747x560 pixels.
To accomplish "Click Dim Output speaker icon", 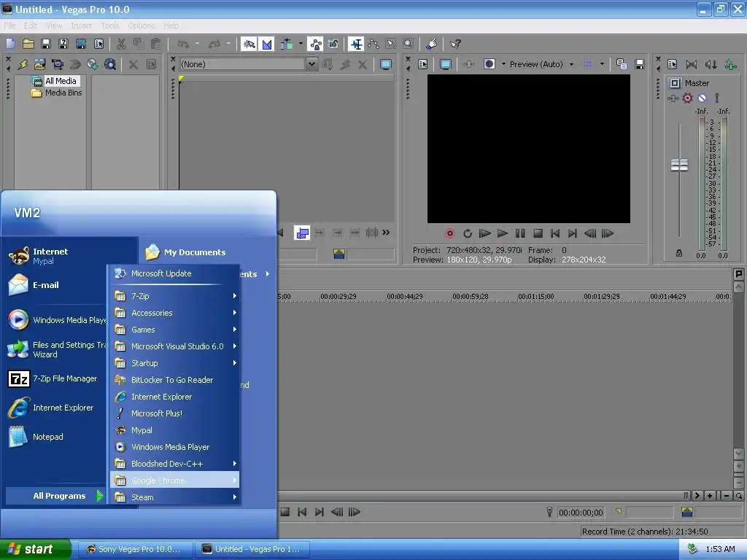I will [x=711, y=64].
